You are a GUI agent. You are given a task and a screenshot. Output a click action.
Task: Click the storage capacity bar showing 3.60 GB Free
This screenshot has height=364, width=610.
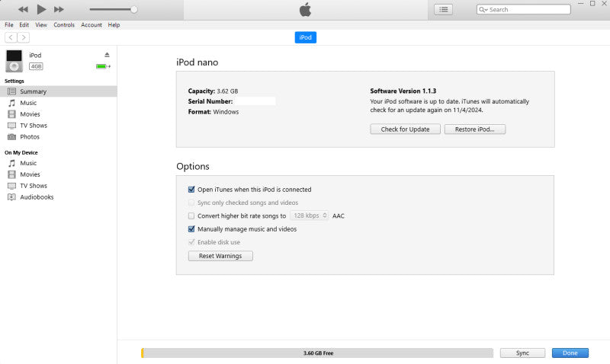click(317, 353)
